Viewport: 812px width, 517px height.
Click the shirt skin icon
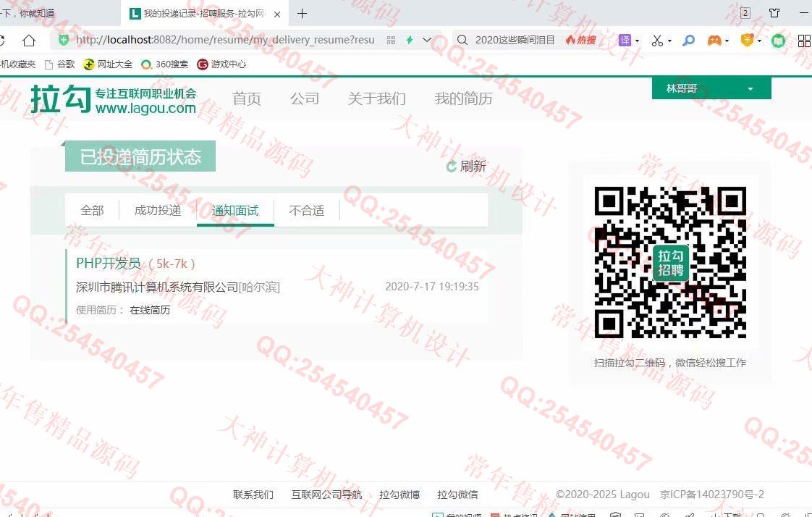[x=774, y=13]
